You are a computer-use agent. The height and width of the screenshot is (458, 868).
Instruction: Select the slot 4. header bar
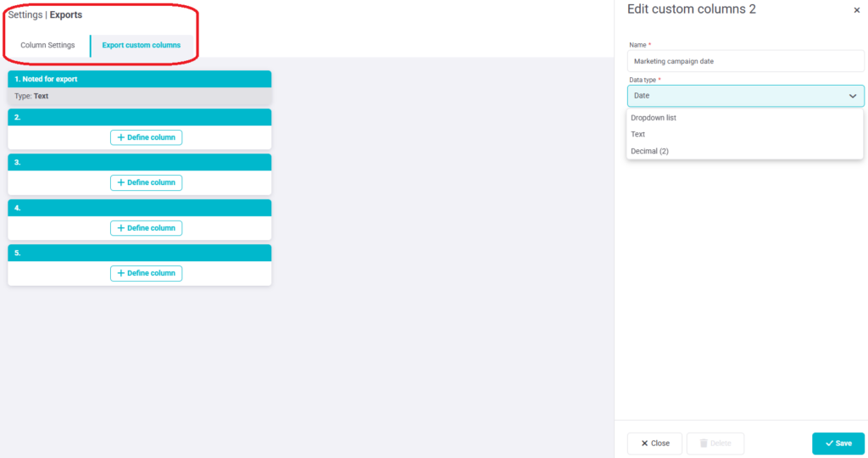click(140, 208)
